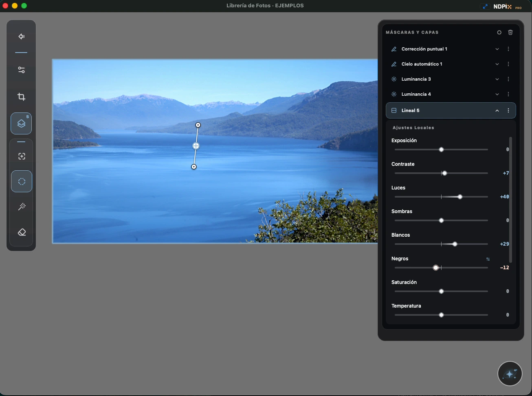The image size is (532, 396).
Task: Click the Sombras slider handle
Action: coord(441,220)
